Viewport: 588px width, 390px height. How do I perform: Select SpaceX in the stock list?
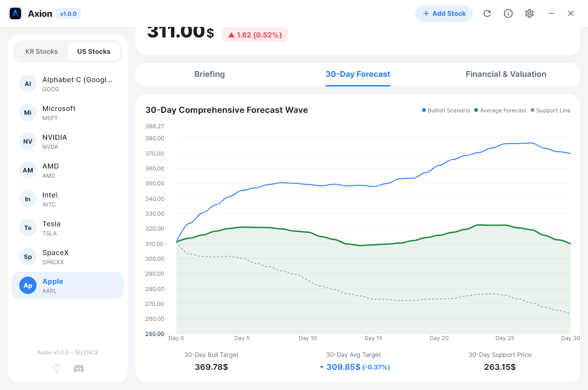pos(68,257)
